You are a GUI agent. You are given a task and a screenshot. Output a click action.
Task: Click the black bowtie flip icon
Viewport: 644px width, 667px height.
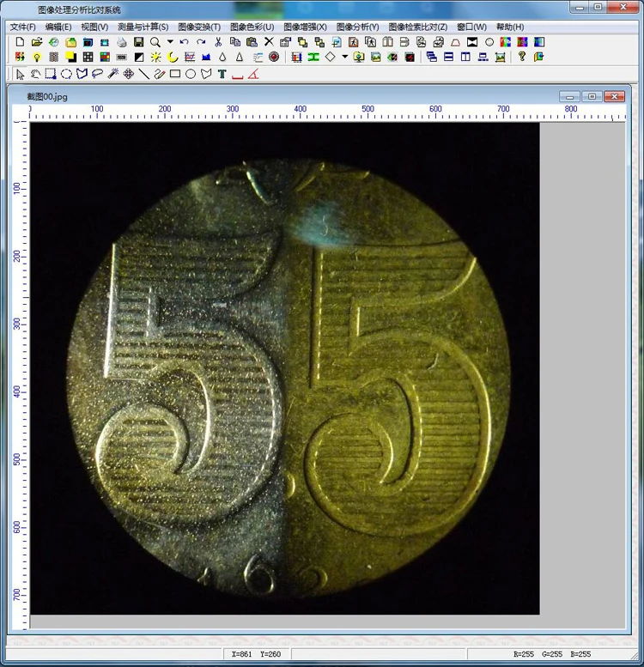click(472, 42)
